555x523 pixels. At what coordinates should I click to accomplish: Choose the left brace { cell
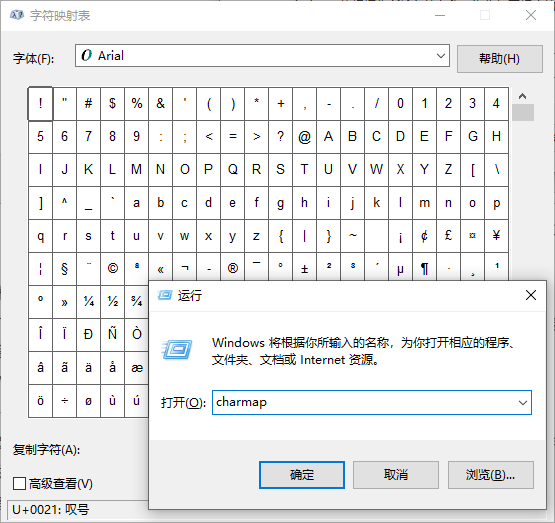280,236
